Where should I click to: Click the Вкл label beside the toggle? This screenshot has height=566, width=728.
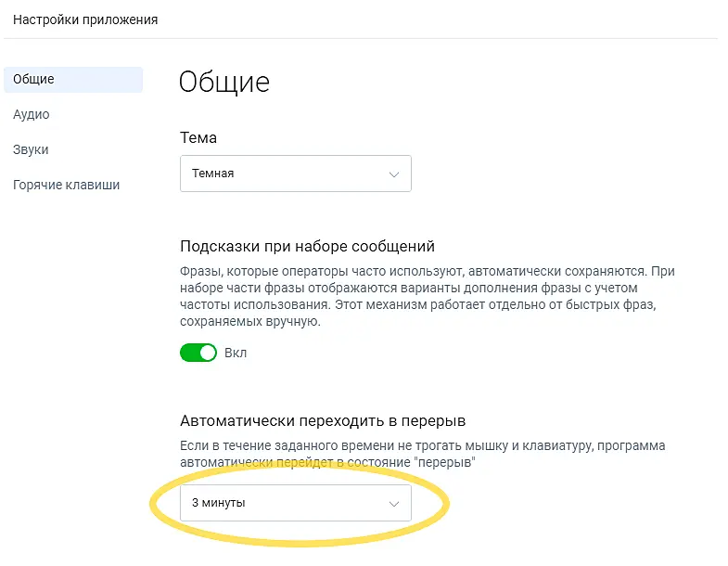pos(236,354)
